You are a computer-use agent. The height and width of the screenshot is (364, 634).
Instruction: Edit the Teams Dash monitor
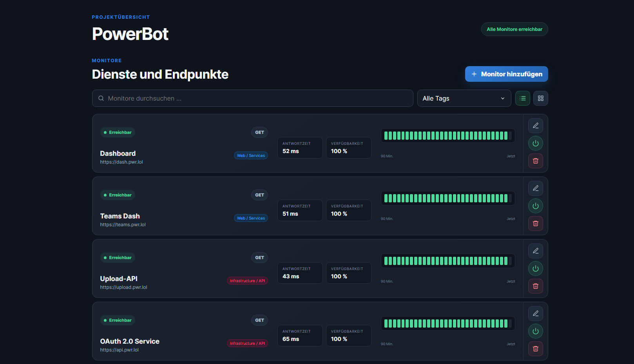(x=535, y=188)
